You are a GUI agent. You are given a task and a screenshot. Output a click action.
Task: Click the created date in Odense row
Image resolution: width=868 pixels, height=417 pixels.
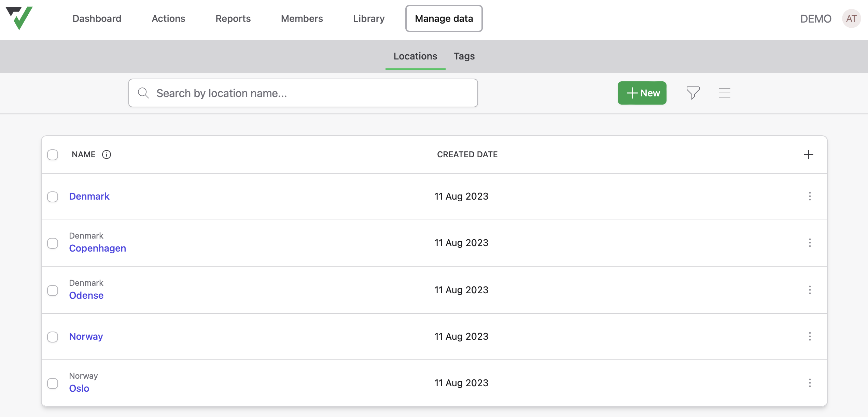pyautogui.click(x=461, y=290)
